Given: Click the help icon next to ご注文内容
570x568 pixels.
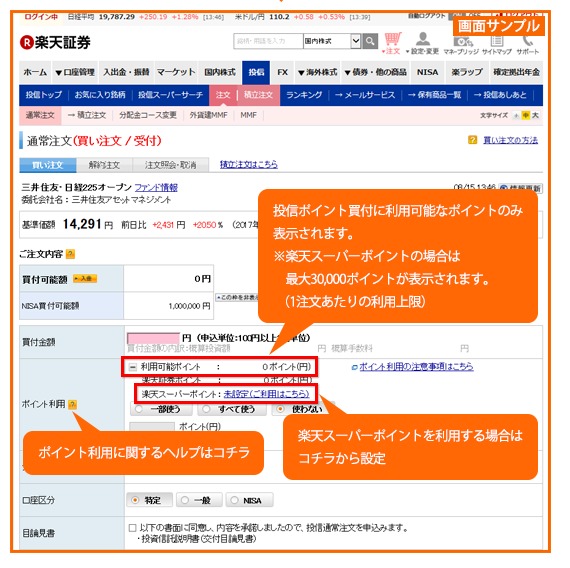Looking at the screenshot, I should click(x=71, y=254).
